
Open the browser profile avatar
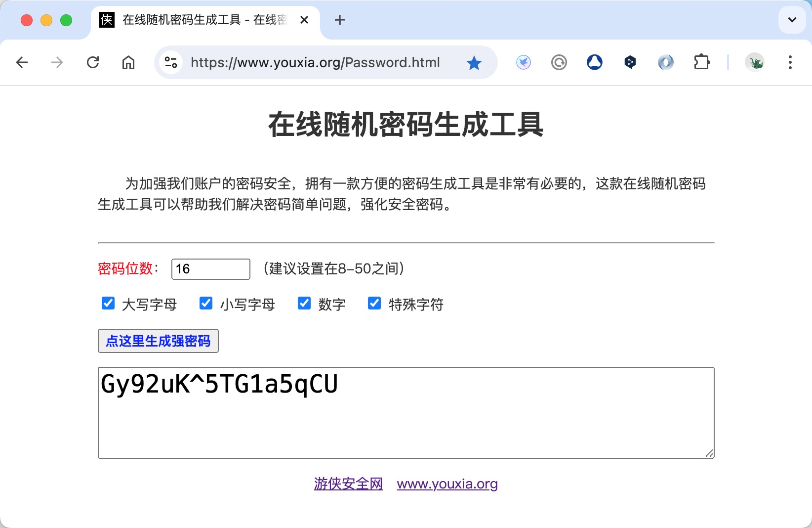pyautogui.click(x=754, y=62)
